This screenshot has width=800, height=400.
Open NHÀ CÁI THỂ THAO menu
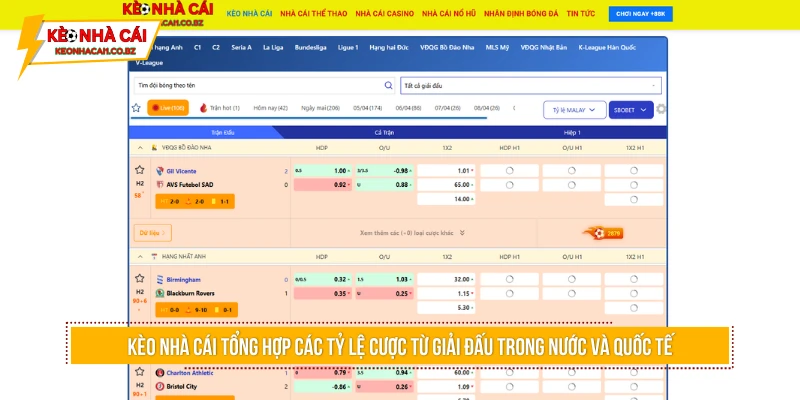tap(314, 14)
